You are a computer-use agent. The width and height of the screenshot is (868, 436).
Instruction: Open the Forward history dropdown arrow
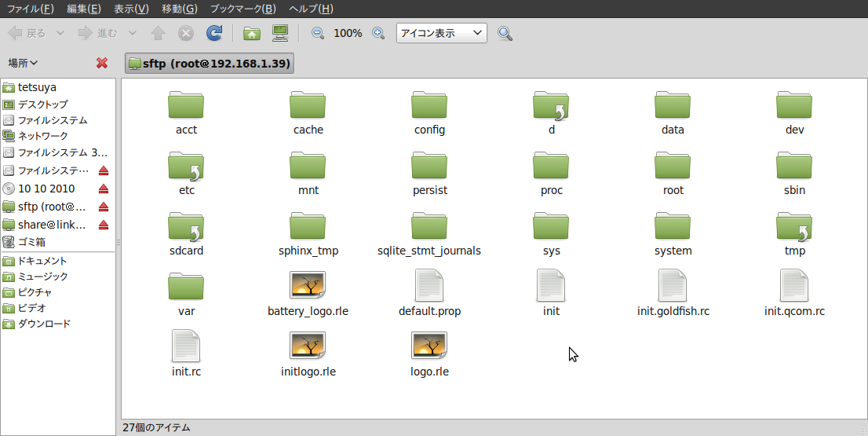(133, 33)
